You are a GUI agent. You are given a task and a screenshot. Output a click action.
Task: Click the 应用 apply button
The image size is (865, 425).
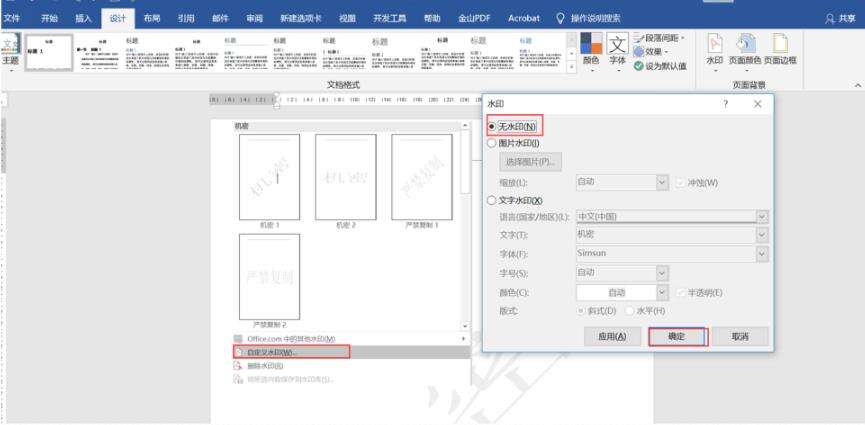pos(612,337)
